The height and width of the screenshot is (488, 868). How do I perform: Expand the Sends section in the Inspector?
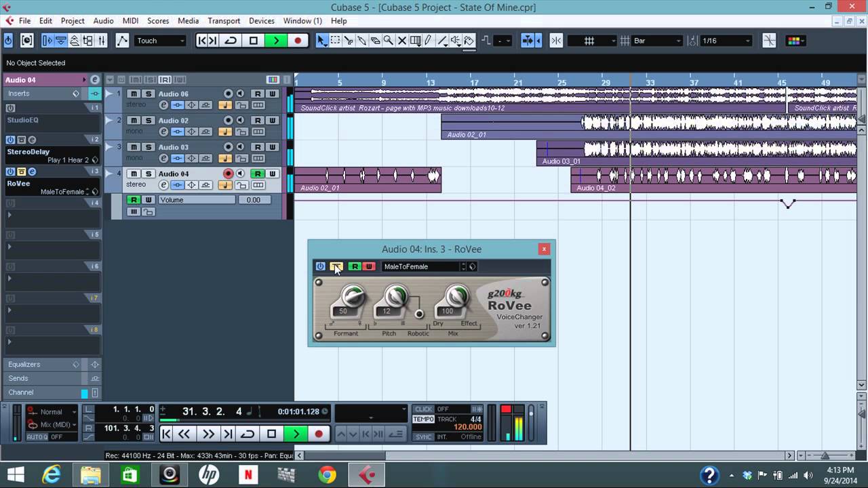click(52, 378)
